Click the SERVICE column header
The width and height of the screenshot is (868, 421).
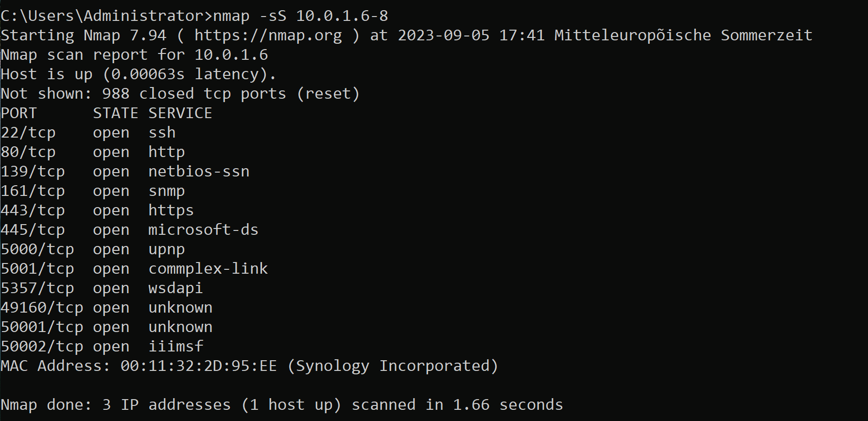click(180, 113)
